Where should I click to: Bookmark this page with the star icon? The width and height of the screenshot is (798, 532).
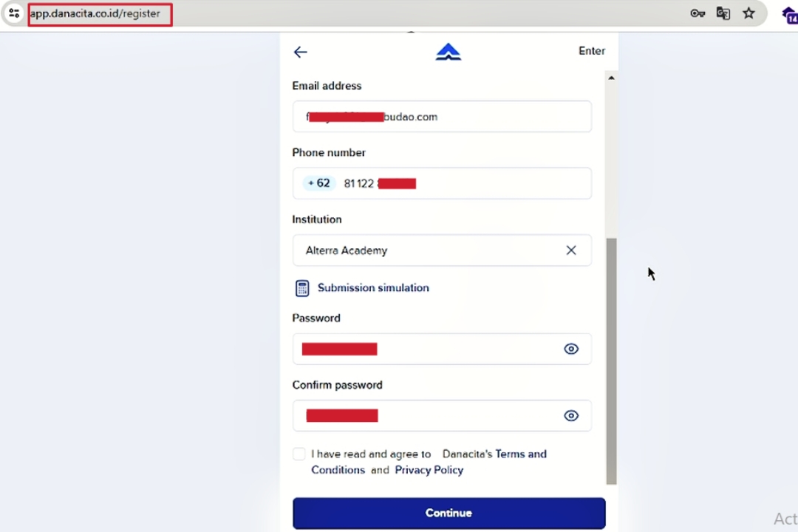(748, 13)
